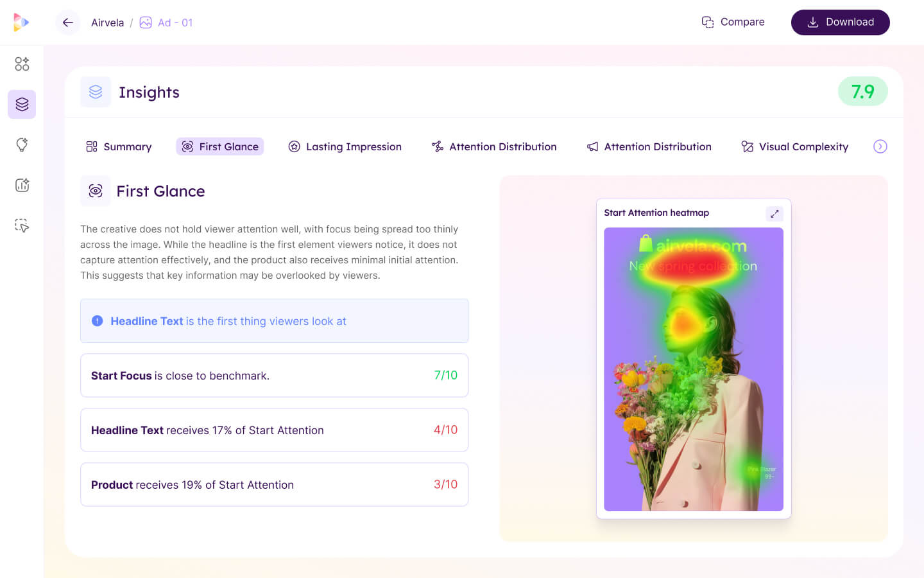Screen dimensions: 924x578
Task: Select the element picker tool in the sidebar
Action: pyautogui.click(x=21, y=225)
